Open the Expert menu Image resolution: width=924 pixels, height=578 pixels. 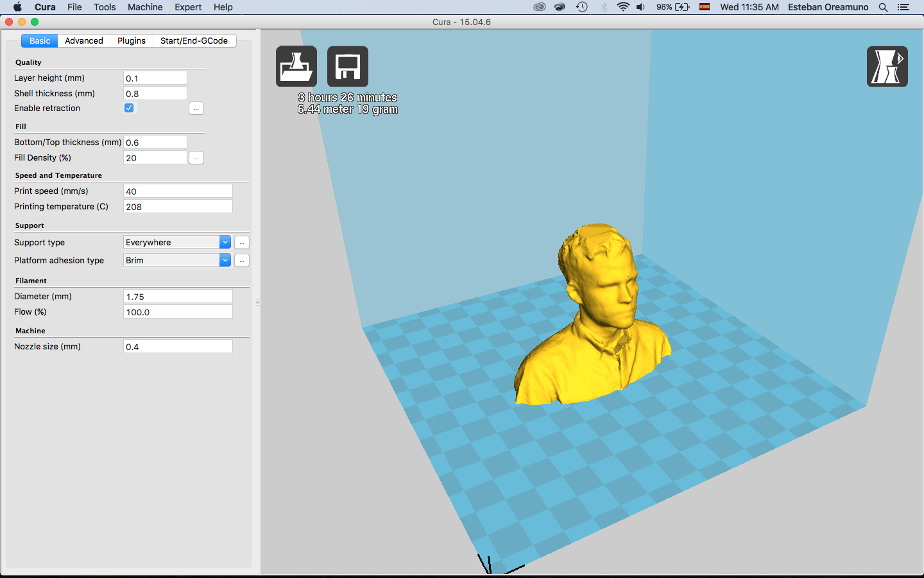click(x=188, y=7)
